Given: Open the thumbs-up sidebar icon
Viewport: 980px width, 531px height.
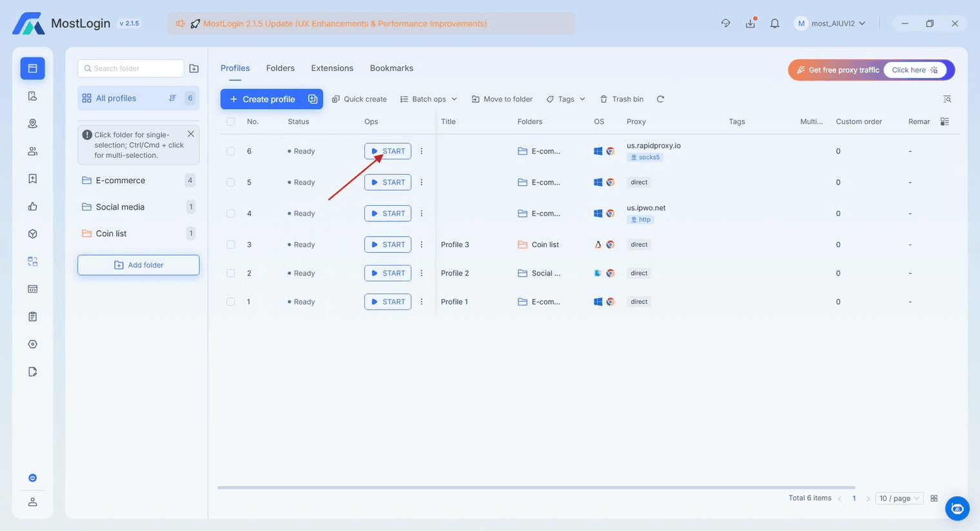Looking at the screenshot, I should pos(32,206).
